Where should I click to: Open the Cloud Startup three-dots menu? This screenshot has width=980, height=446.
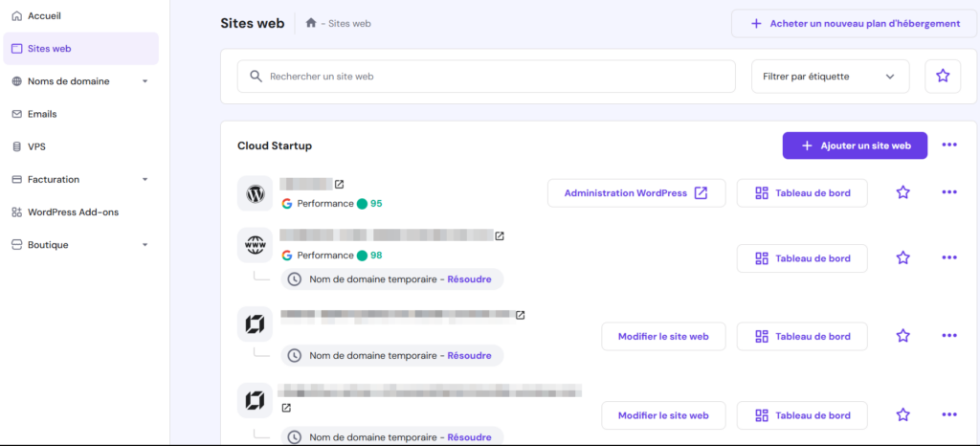coord(948,145)
